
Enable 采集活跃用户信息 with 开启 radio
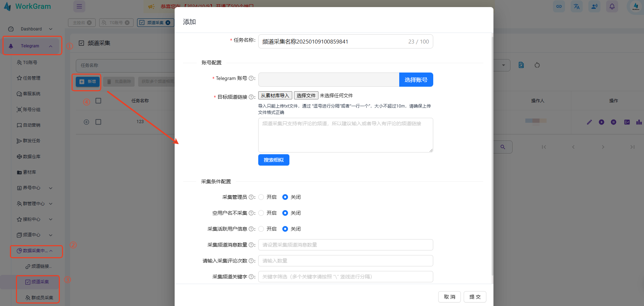261,229
